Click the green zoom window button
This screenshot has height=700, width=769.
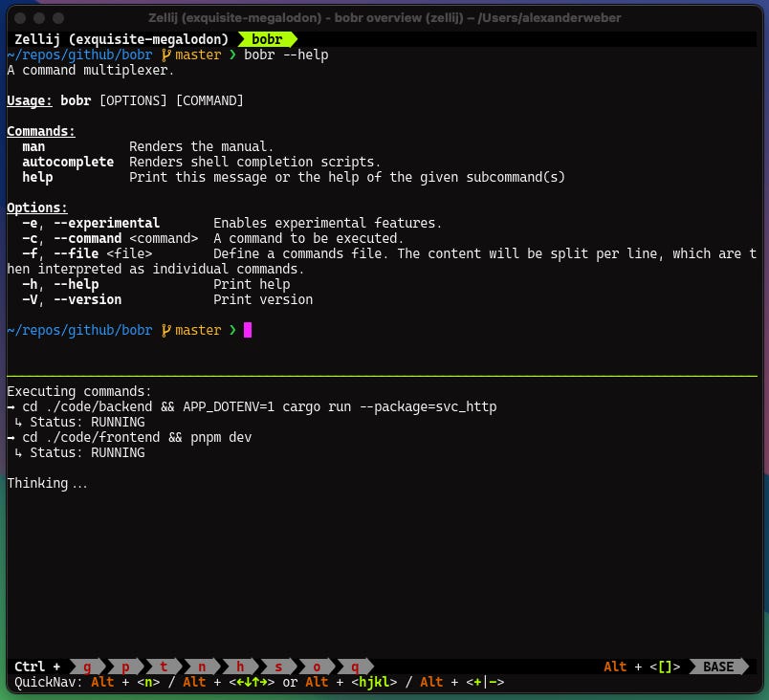[x=58, y=18]
